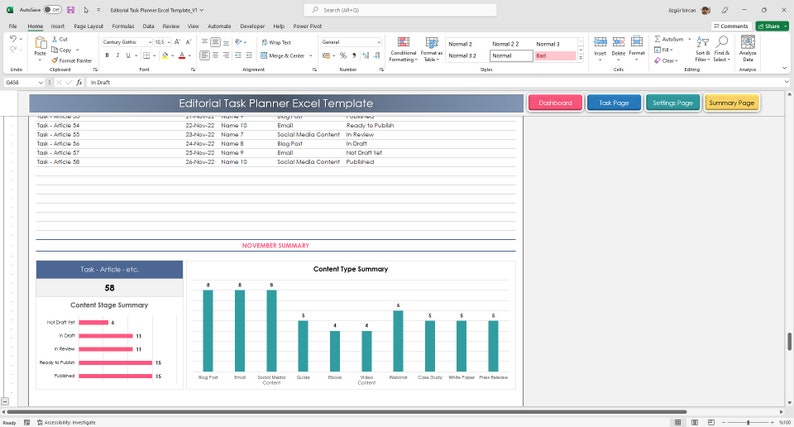Screen dimensions: 794x427
Task: Toggle align right
Action: (x=226, y=56)
